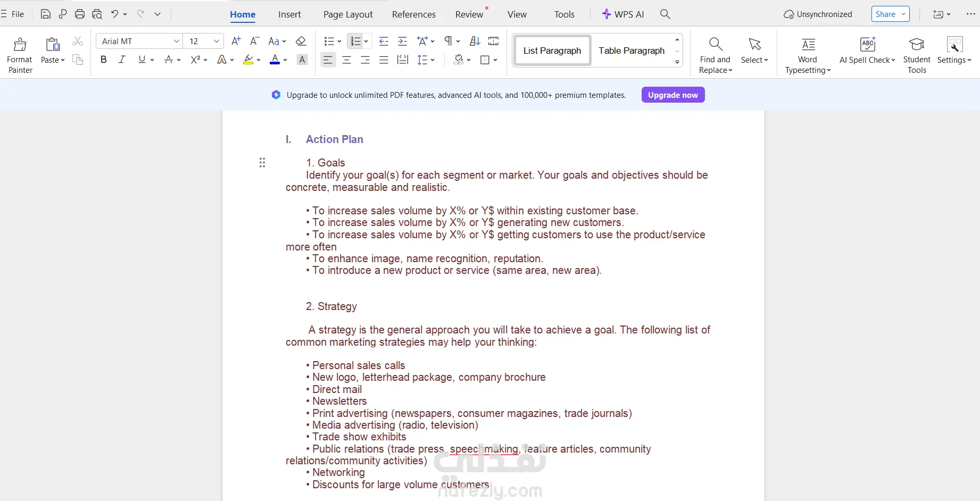
Task: Open Word Typesetting
Action: pos(808,55)
